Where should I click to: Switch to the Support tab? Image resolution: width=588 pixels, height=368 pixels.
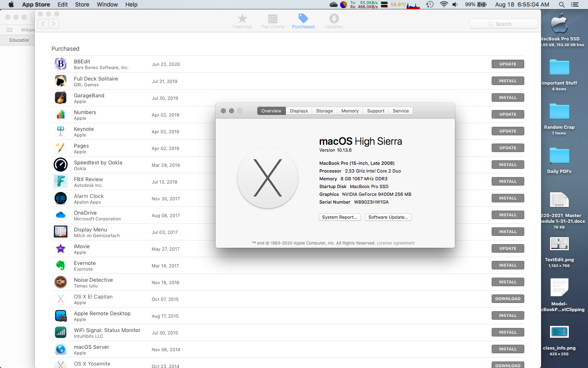coord(376,111)
